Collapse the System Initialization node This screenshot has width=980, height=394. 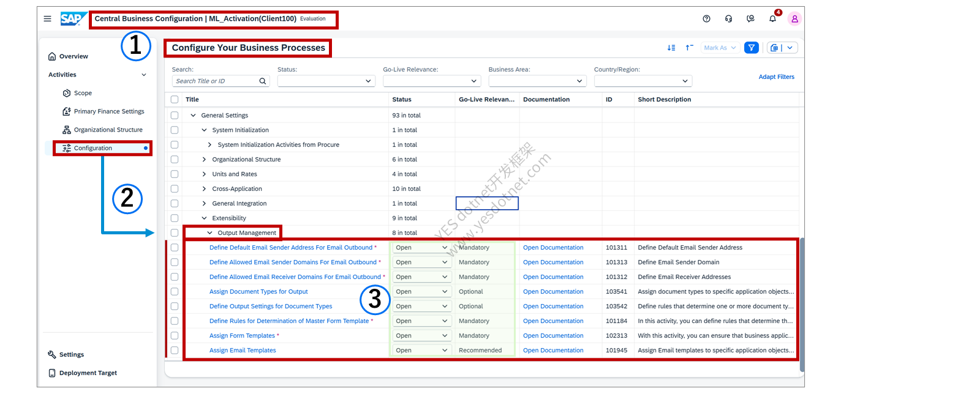click(204, 130)
